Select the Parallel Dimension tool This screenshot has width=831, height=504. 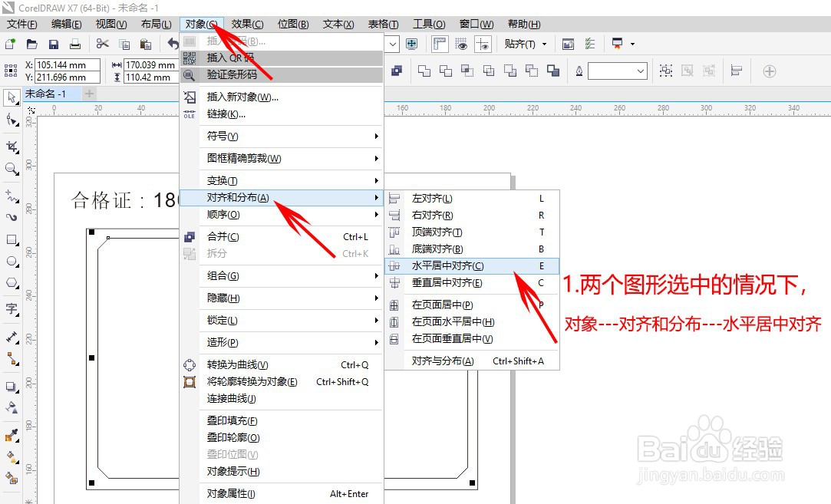12,337
